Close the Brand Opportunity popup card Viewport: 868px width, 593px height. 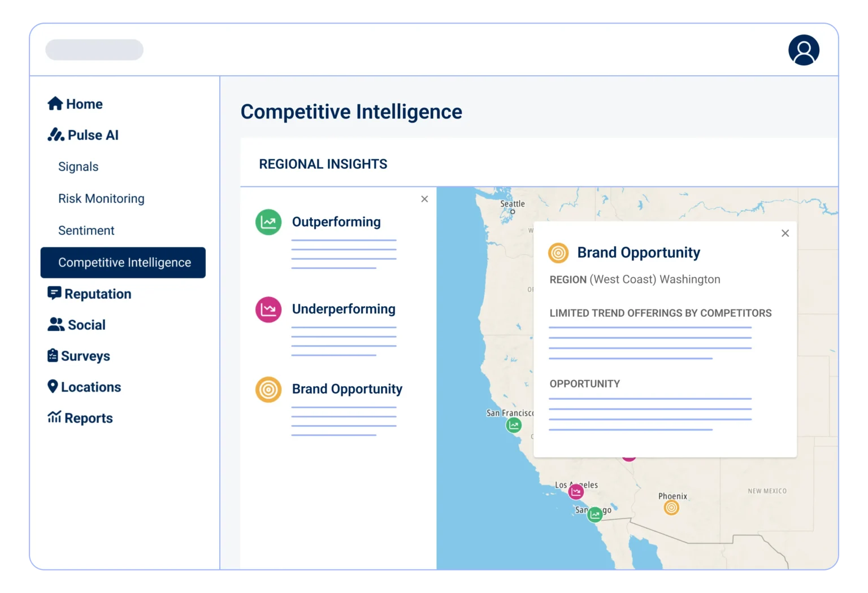tap(785, 233)
